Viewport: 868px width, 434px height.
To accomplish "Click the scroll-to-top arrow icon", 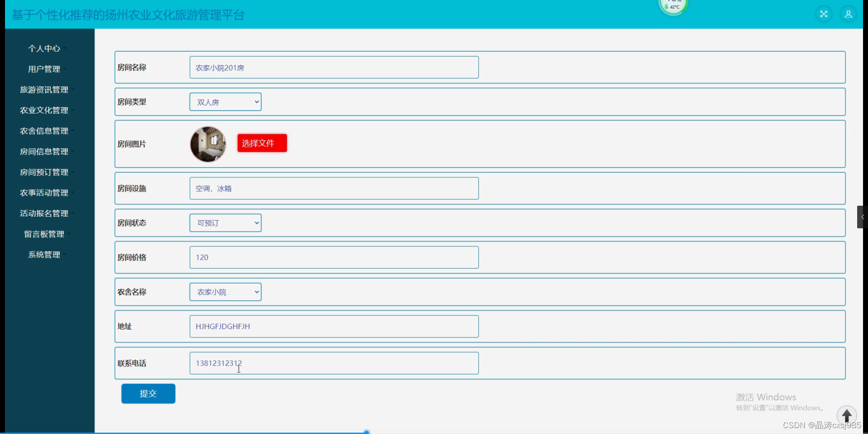I will [847, 415].
